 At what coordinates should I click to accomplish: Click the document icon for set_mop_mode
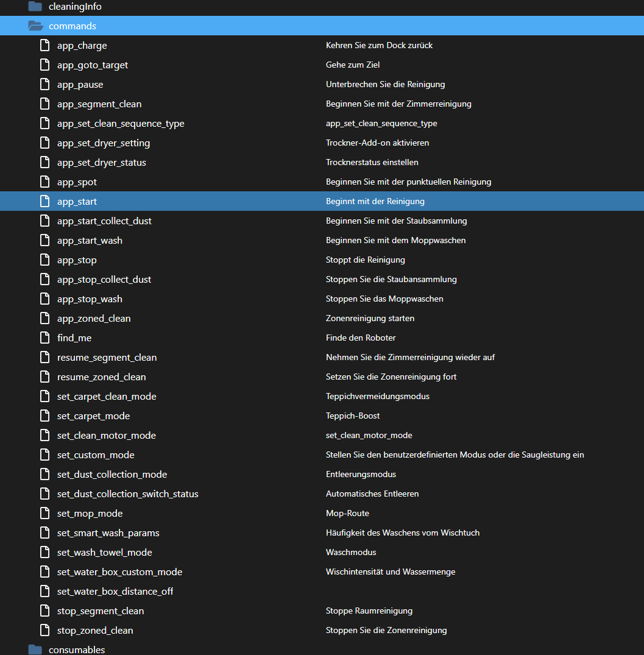pos(44,513)
